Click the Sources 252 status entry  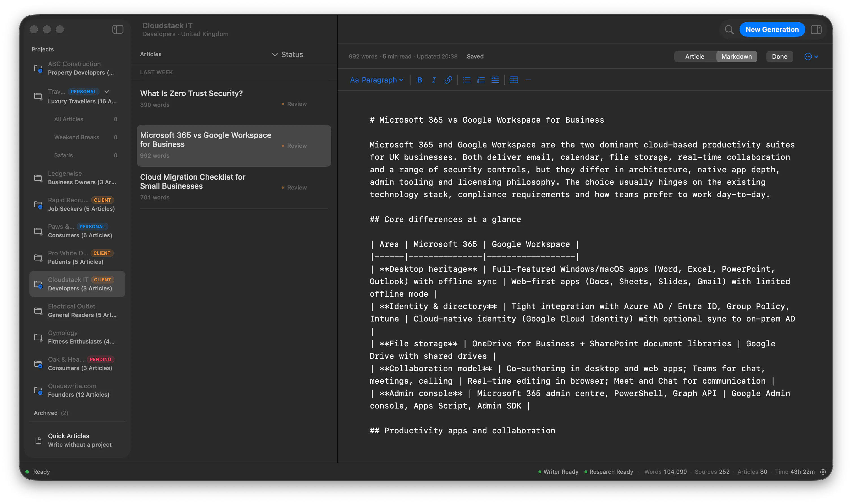click(712, 472)
